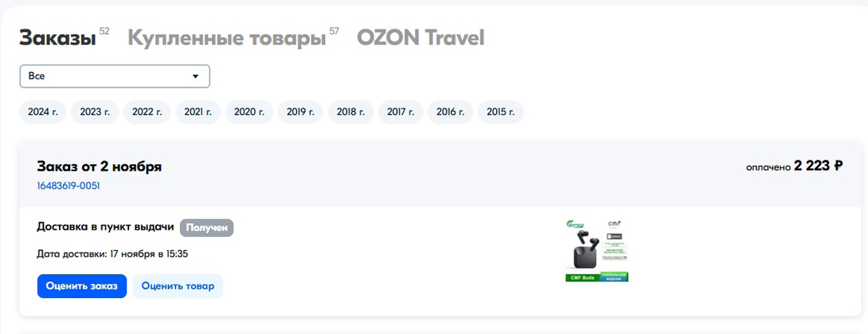868x334 pixels.
Task: Switch to Купленные товары tab
Action: tap(226, 37)
